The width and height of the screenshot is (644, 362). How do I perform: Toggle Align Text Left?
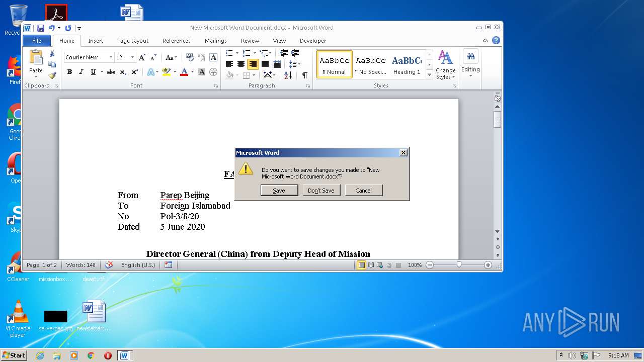(x=229, y=64)
